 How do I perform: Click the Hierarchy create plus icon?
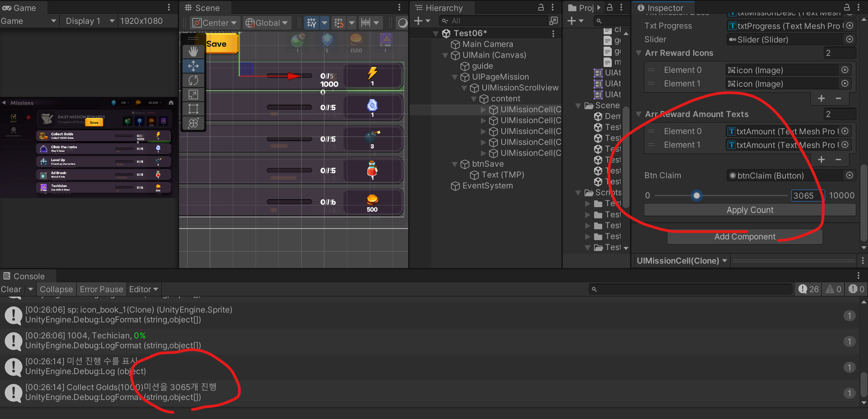pos(418,21)
